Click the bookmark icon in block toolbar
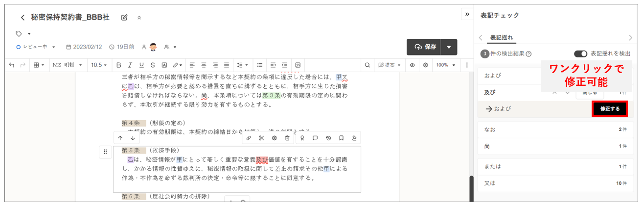Image resolution: width=644 pixels, height=207 pixels. 341,138
